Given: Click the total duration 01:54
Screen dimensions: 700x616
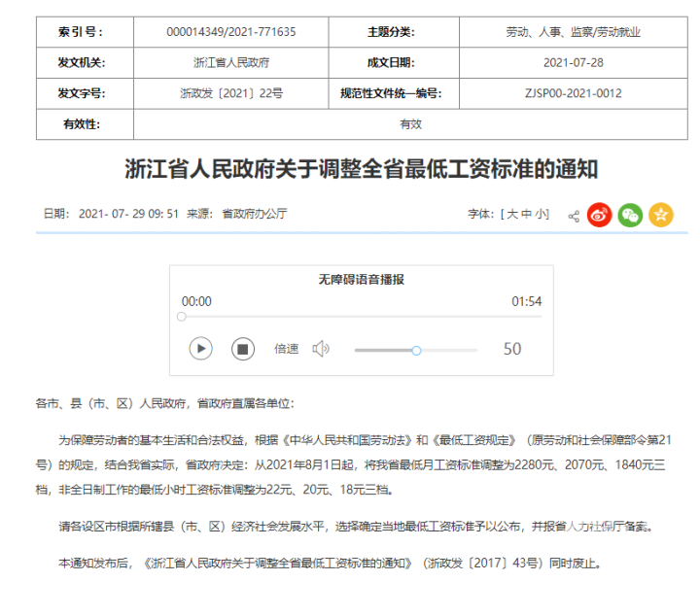Looking at the screenshot, I should coord(526,301).
